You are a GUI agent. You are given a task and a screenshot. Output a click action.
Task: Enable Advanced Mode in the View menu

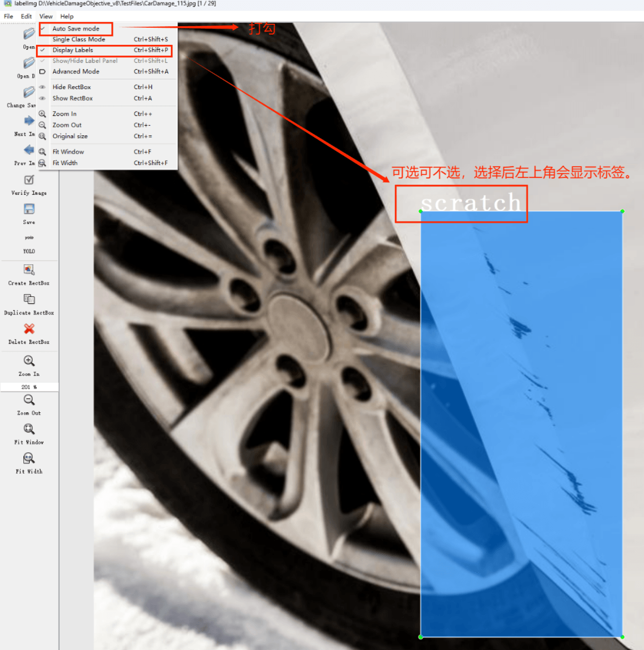point(107,72)
